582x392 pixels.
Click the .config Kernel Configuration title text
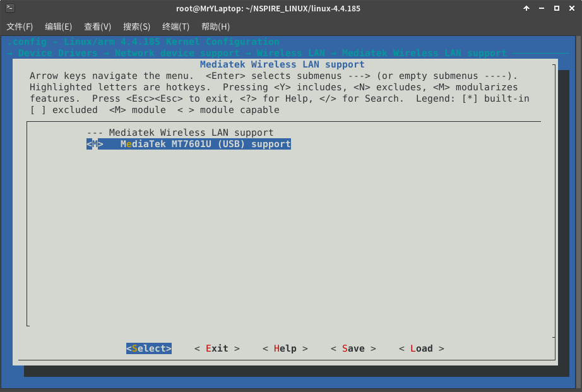(143, 42)
